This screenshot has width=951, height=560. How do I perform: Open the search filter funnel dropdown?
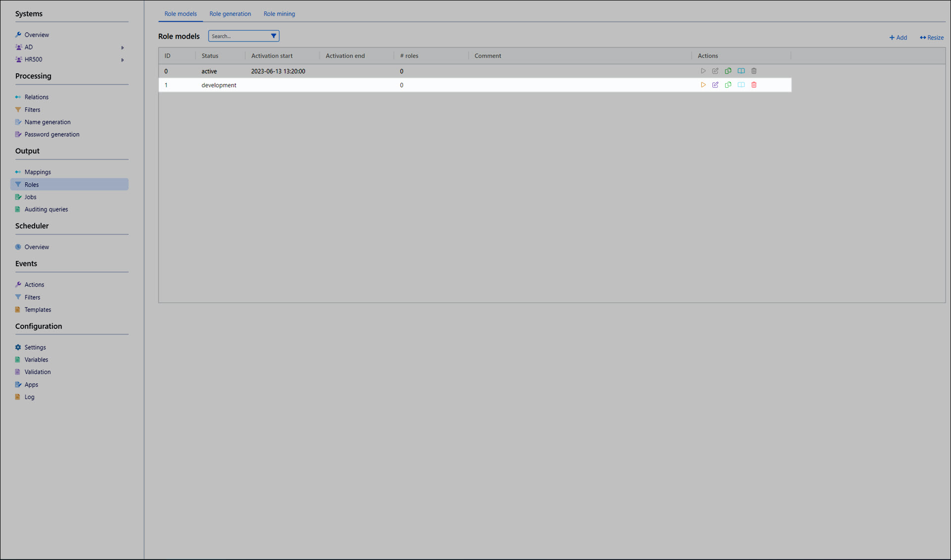273,36
